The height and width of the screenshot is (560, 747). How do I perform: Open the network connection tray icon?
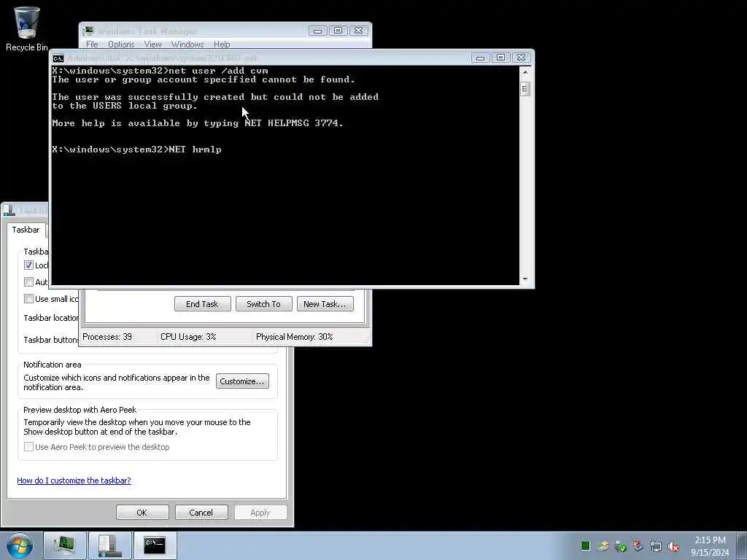tap(656, 546)
